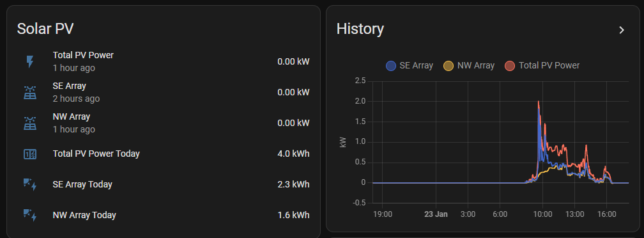Click the SE Array Today energy icon
The width and height of the screenshot is (644, 238).
point(30,184)
